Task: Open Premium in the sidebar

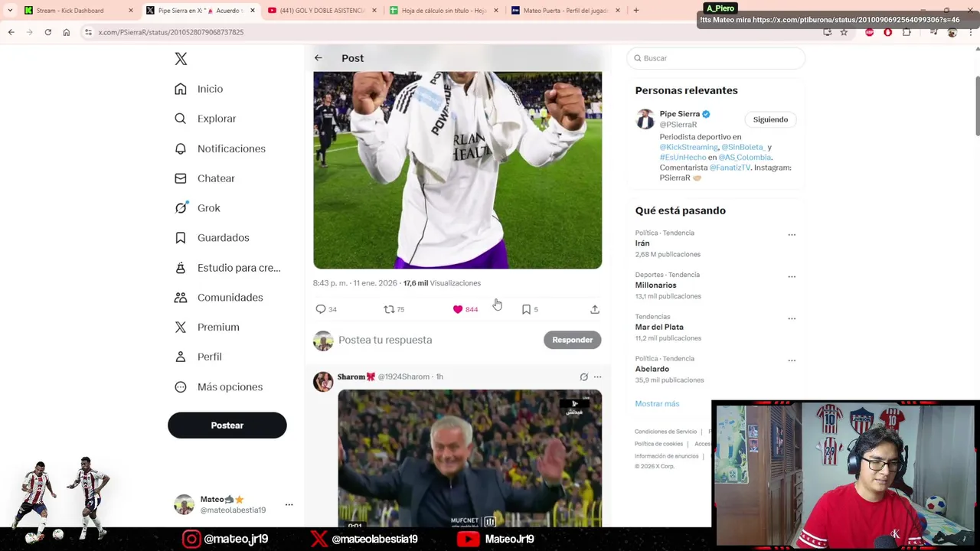Action: (x=207, y=328)
